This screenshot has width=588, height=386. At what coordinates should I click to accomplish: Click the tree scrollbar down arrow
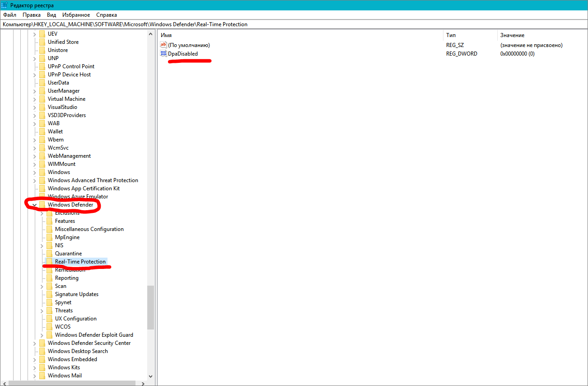point(150,377)
